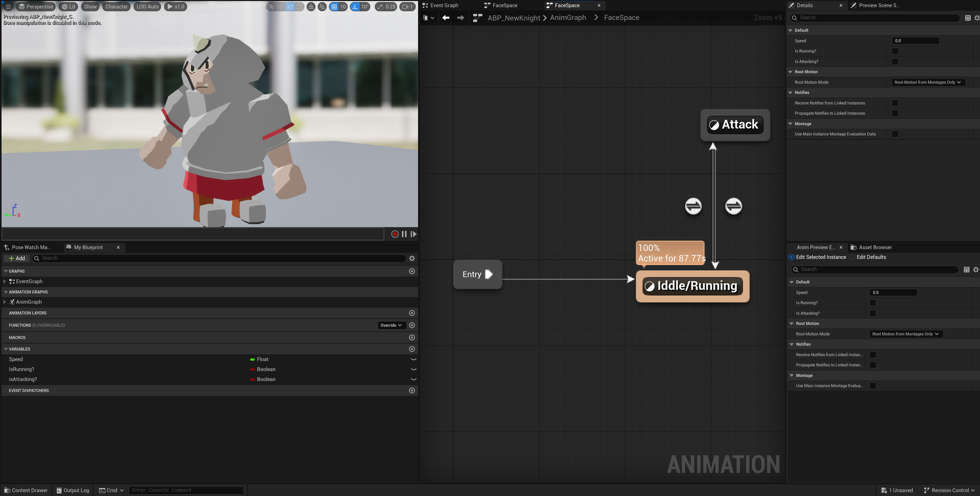Add a new variable with plus icon
Screen dimensions: 980x496
tap(412, 349)
